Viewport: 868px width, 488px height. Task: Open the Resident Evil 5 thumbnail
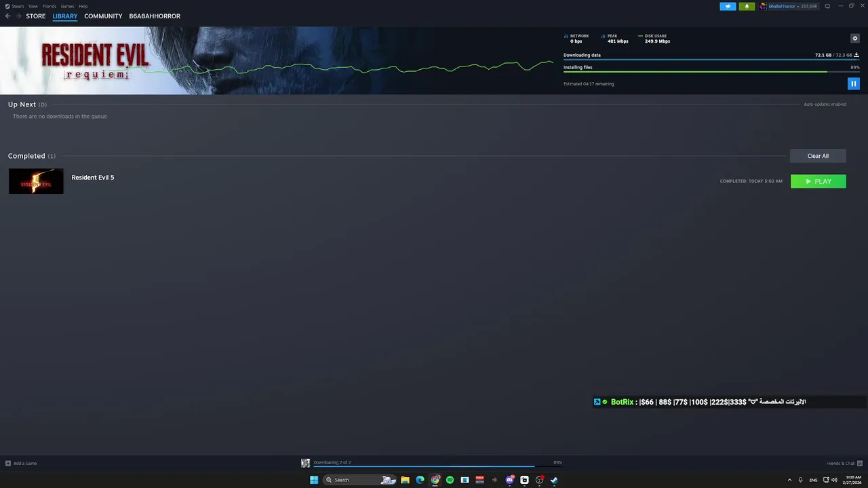(x=36, y=181)
